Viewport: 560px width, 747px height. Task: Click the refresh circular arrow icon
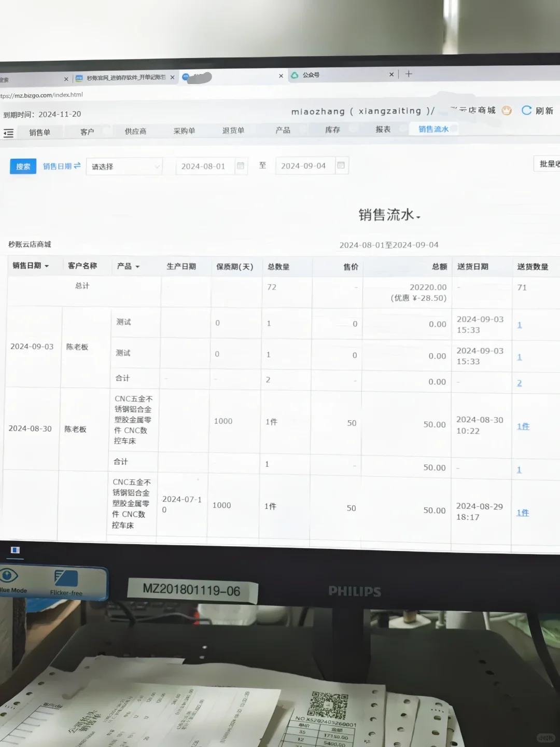pos(526,110)
